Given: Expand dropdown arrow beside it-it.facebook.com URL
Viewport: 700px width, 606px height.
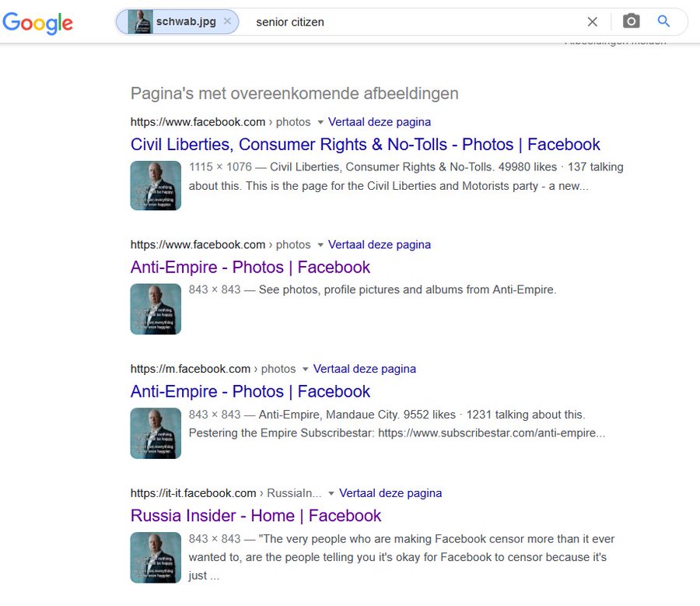Looking at the screenshot, I should point(331,493).
